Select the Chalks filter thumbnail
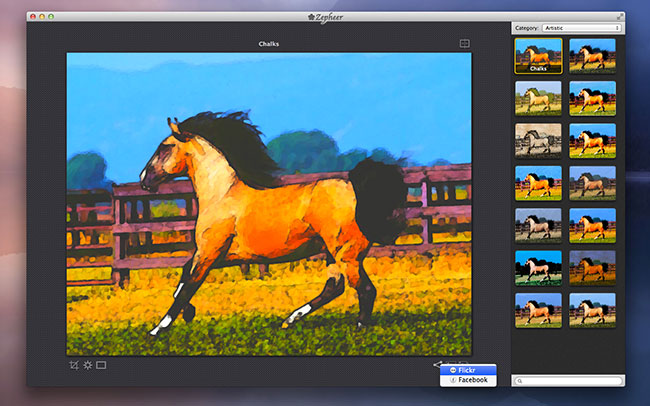Viewport: 650px width, 406px height. [538, 55]
